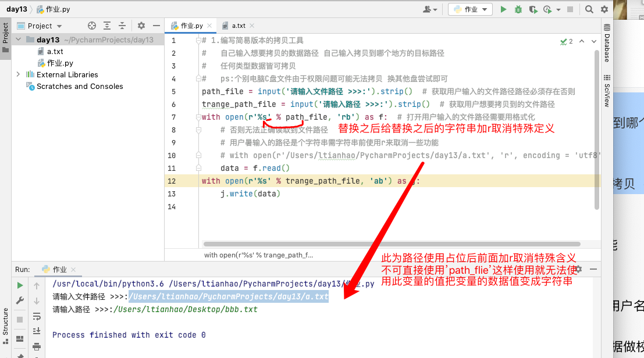Open IDE settings via the top-right gear
Screen dimensions: 644x358
[x=604, y=9]
